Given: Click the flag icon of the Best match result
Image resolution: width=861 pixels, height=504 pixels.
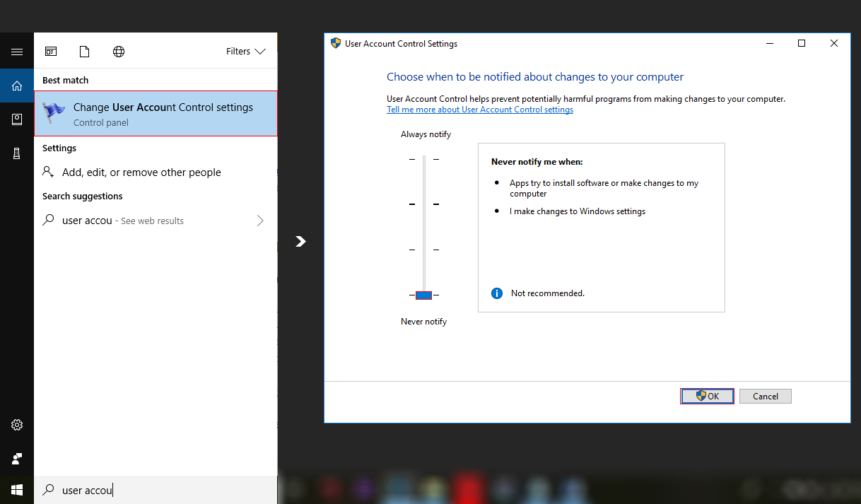Looking at the screenshot, I should coord(54,114).
